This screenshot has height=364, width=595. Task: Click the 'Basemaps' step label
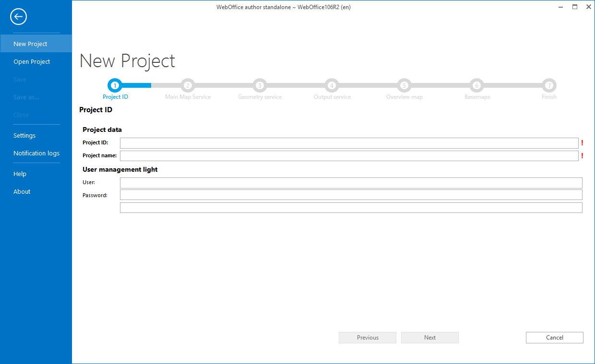477,97
